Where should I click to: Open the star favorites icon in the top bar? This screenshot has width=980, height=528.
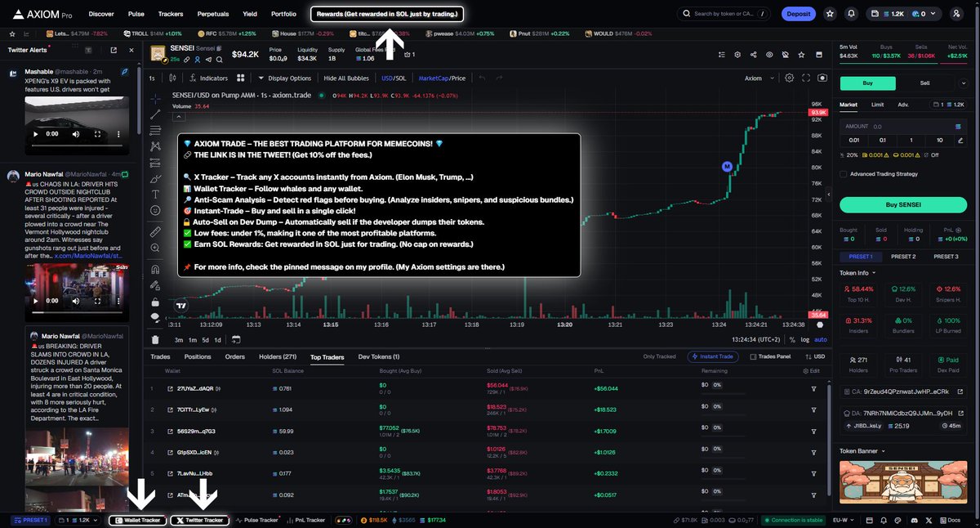coord(830,14)
